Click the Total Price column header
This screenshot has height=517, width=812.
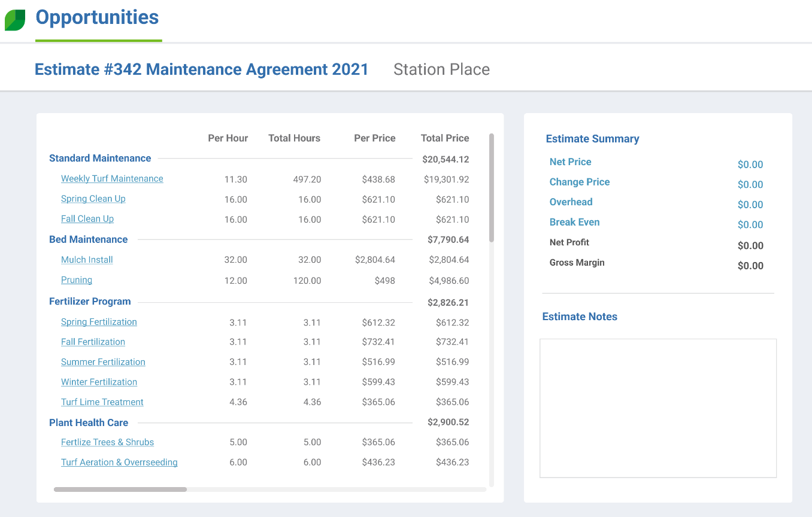445,138
